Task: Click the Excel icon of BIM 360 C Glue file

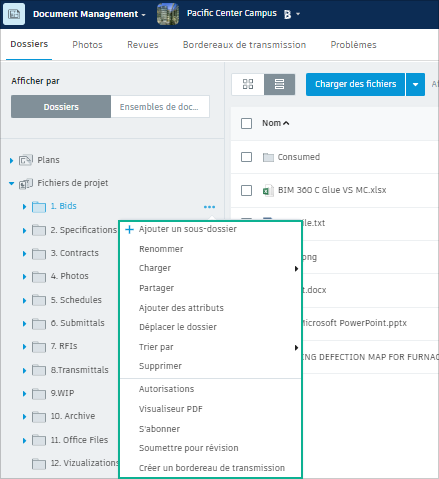Action: [268, 190]
